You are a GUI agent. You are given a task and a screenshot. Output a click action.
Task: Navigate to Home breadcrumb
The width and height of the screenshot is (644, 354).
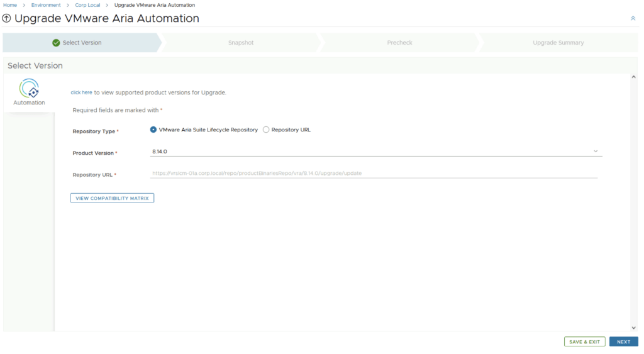click(10, 5)
